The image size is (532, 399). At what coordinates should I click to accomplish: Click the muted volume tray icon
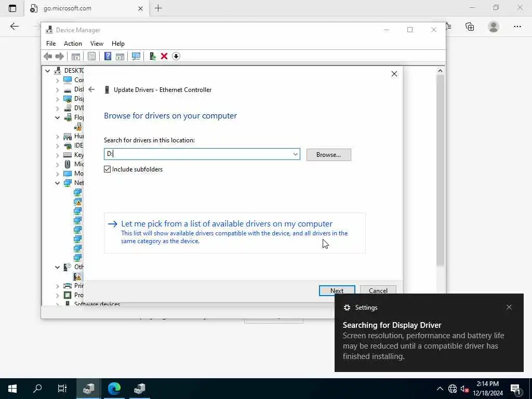pos(464,389)
